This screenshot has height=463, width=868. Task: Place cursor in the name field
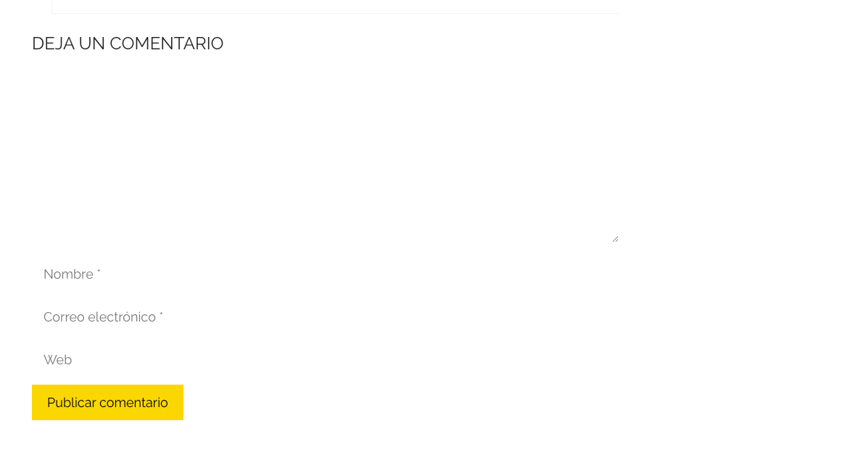[326, 274]
